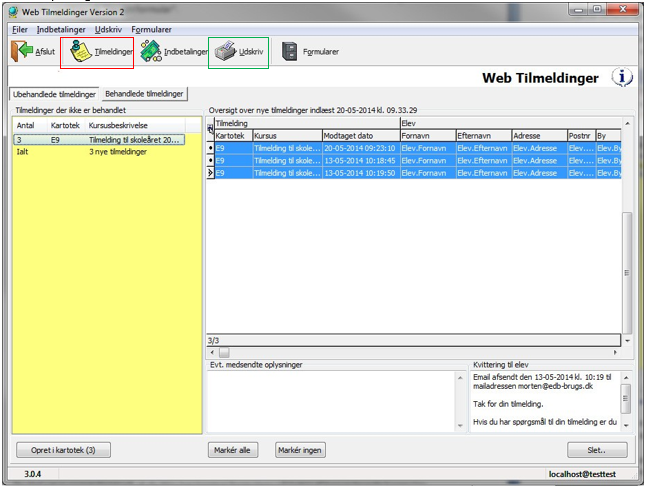Click horizontal scrollbar left arrow of grid
Screen dimensions: 645x486
tap(212, 353)
